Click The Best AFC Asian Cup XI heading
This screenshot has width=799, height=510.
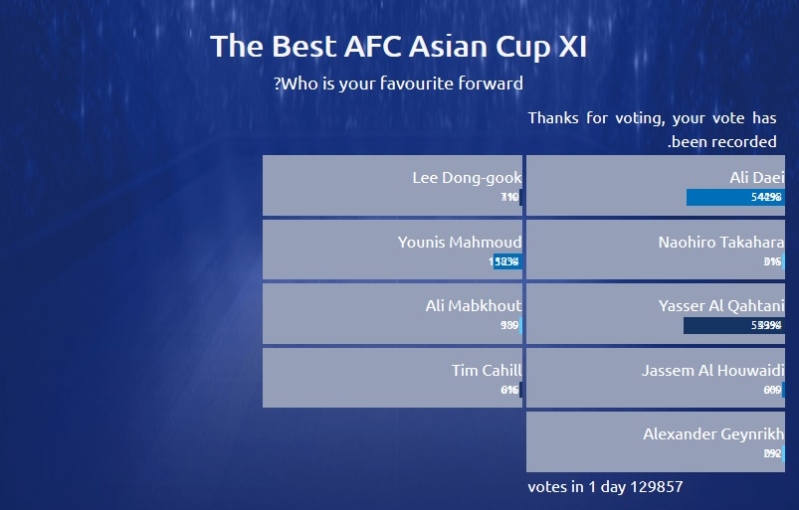point(398,46)
